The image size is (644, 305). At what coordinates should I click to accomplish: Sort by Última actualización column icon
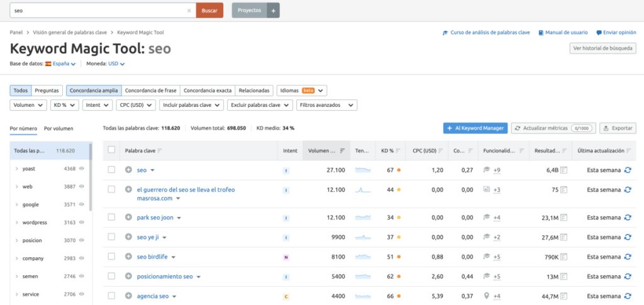coord(628,151)
